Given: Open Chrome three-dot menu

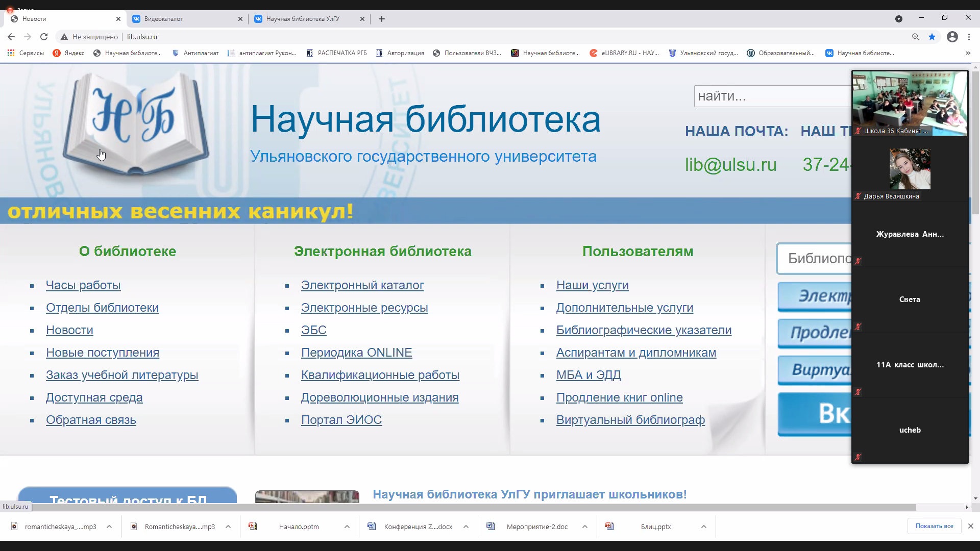Looking at the screenshot, I should click(969, 37).
